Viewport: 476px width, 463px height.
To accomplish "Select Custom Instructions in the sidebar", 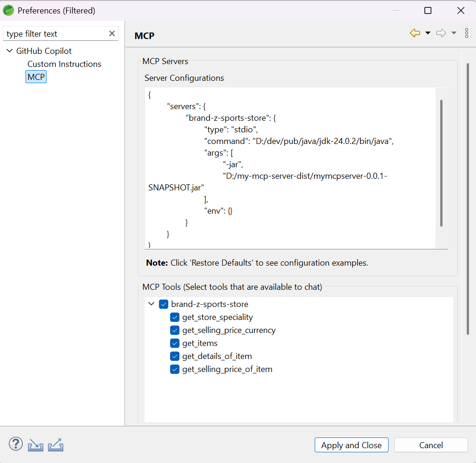I will click(64, 64).
